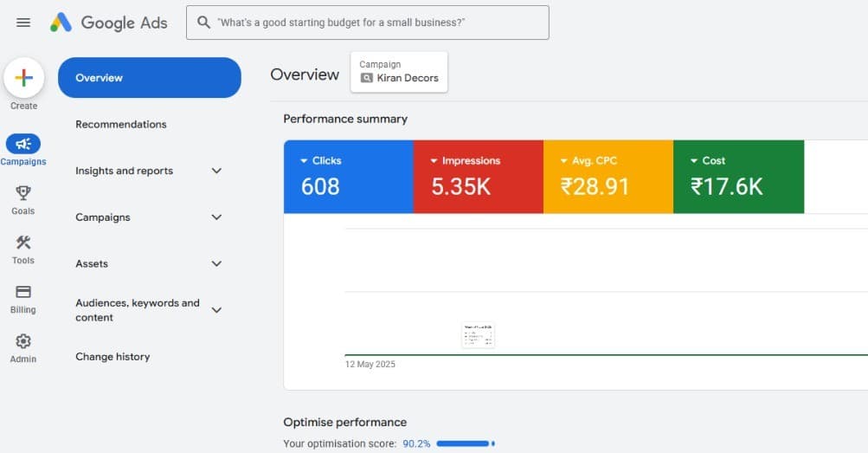Expand the Campaigns sidebar section
The width and height of the screenshot is (868, 453).
coord(216,217)
